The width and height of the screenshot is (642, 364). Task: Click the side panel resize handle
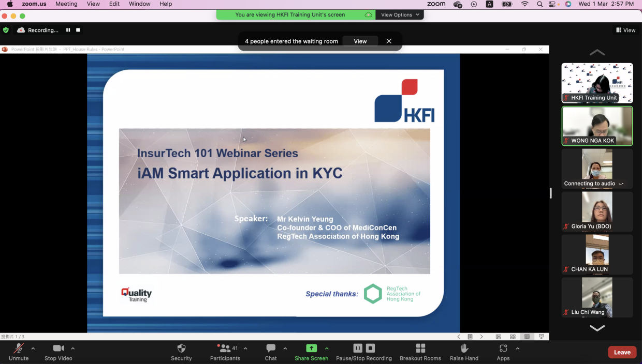pos(550,193)
